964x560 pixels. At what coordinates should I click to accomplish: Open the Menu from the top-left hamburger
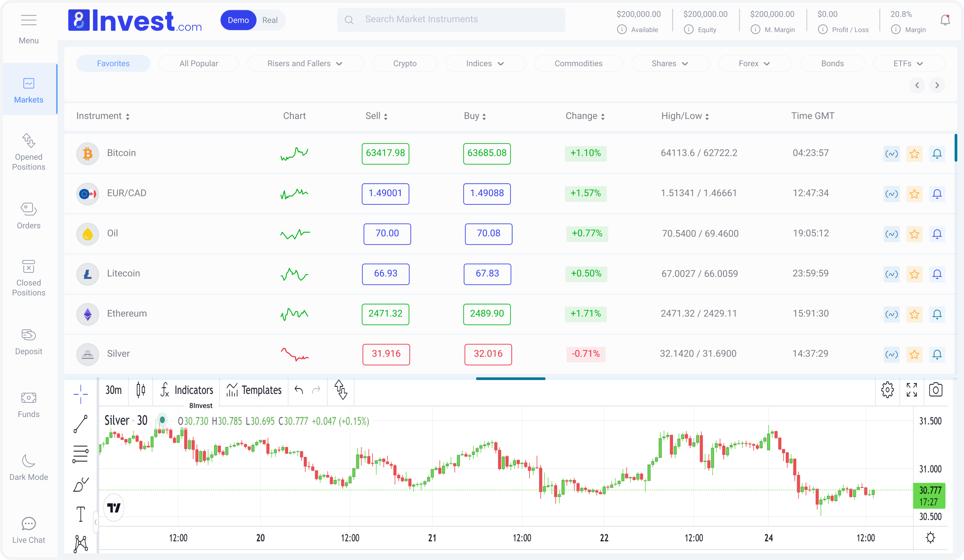tap(28, 20)
